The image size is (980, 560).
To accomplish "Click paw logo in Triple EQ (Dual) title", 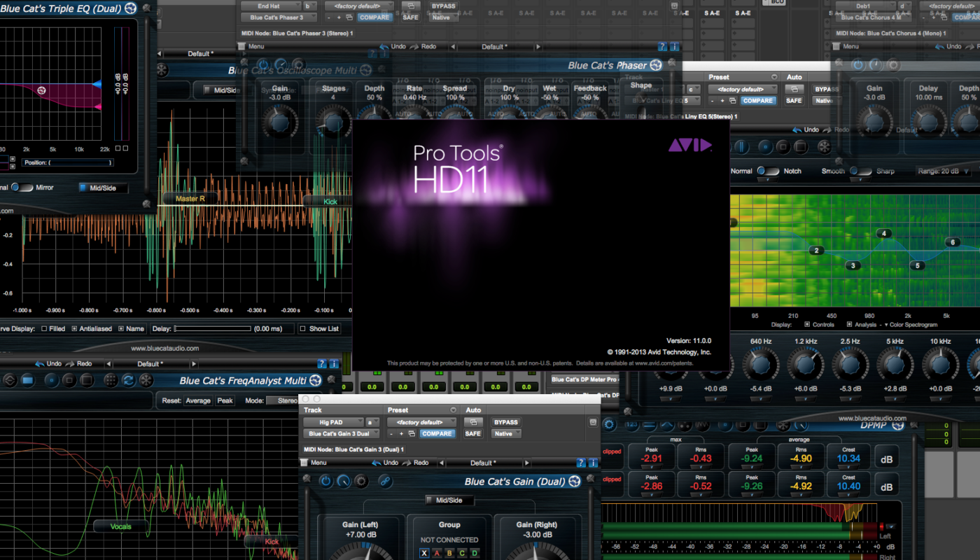I will 129,9.
